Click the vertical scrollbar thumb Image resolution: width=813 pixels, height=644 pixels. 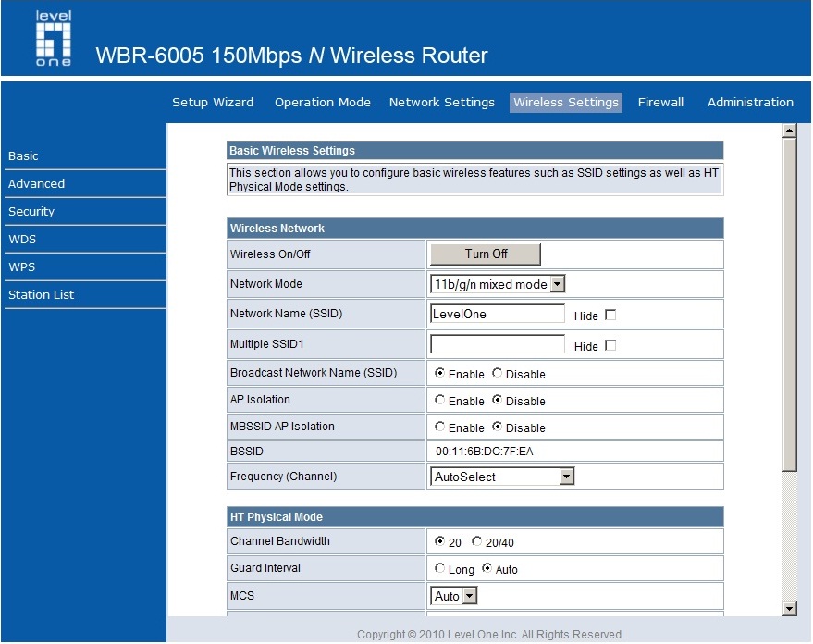tap(789, 304)
